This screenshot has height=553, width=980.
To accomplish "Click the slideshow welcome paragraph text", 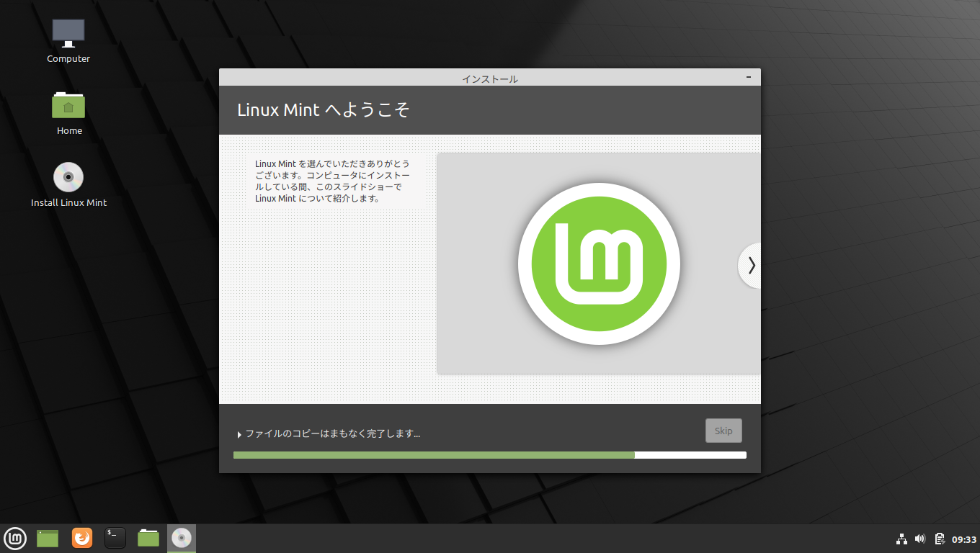I will (x=333, y=181).
